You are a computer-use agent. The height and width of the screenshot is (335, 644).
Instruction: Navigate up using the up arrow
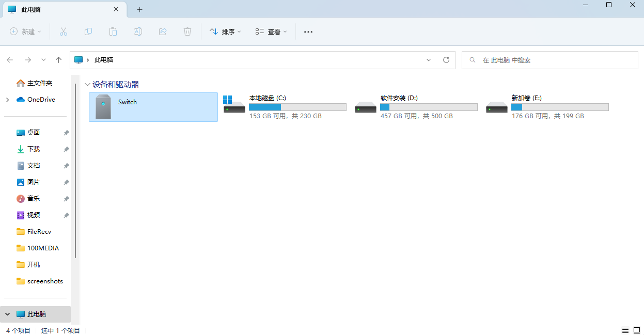click(58, 60)
